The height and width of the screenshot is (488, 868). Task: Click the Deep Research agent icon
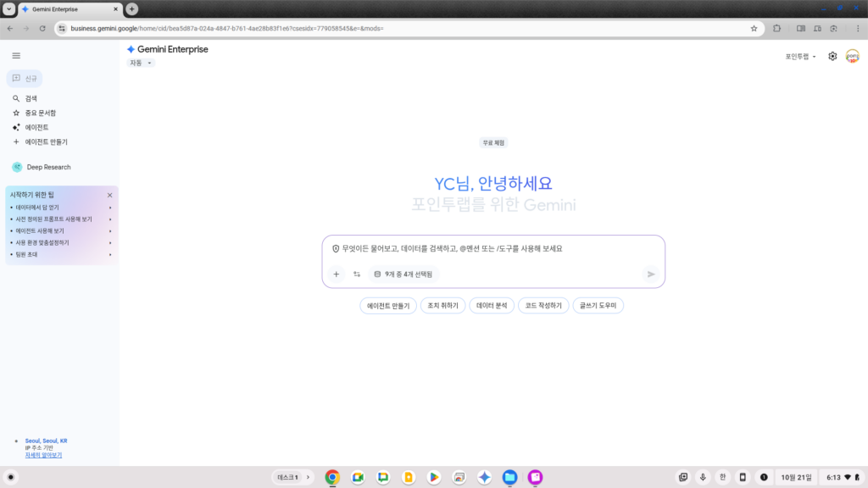pyautogui.click(x=17, y=167)
